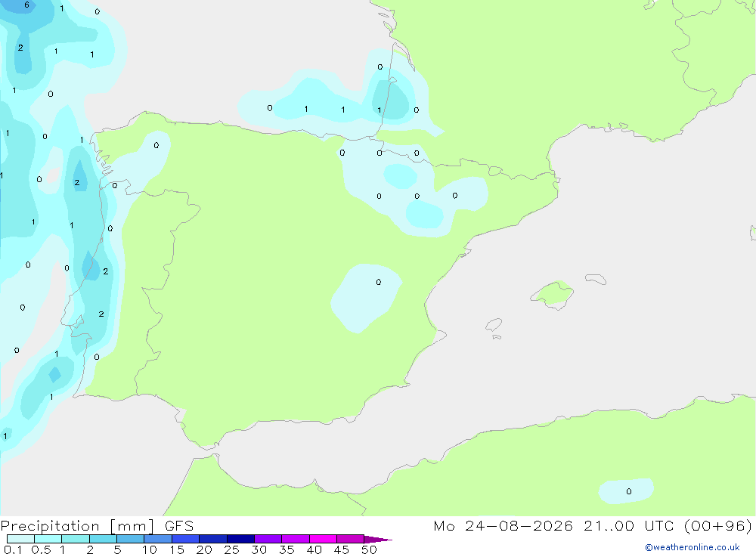Select the 35–40 mm legend color swatch
Image resolution: width=756 pixels, height=554 pixels.
tap(296, 539)
